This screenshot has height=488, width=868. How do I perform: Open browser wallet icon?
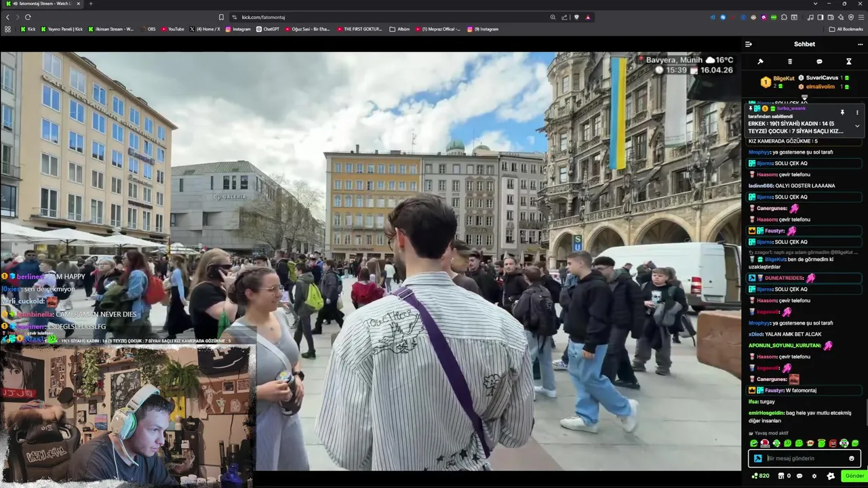coord(831,17)
